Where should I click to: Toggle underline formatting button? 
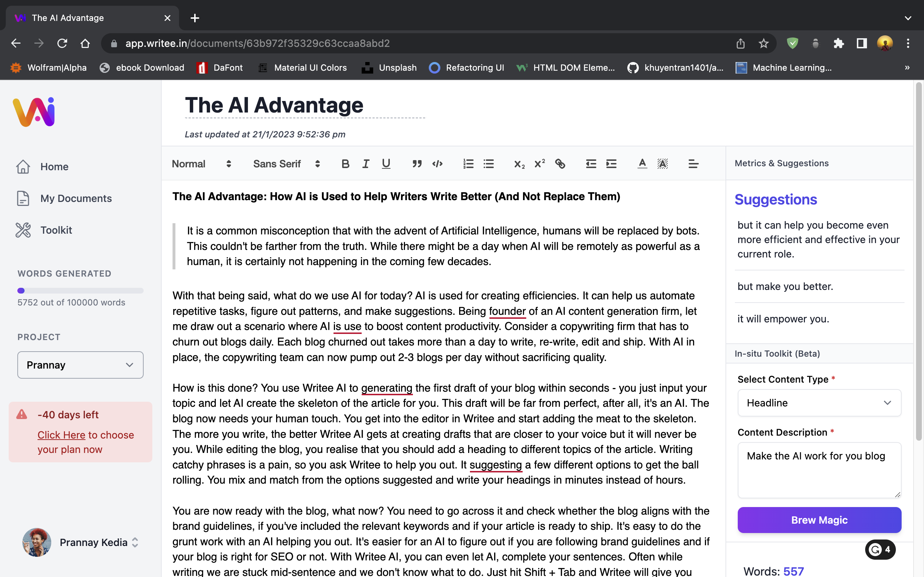point(386,164)
